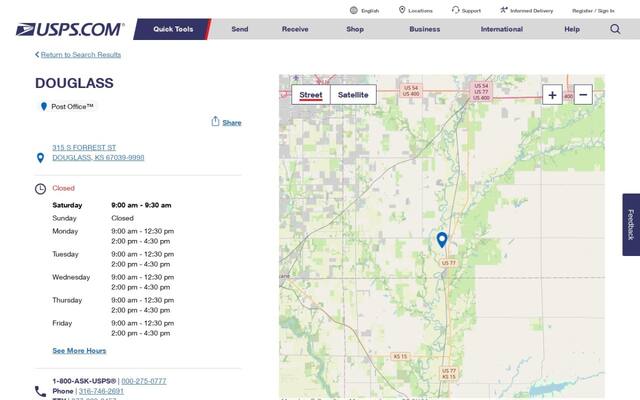Screen dimensions: 640x400
Task: Switch map to Satellite view
Action: (353, 95)
